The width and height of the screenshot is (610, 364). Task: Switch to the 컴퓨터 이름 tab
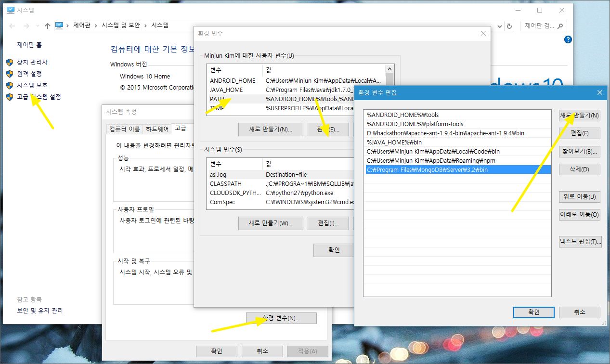(x=125, y=128)
